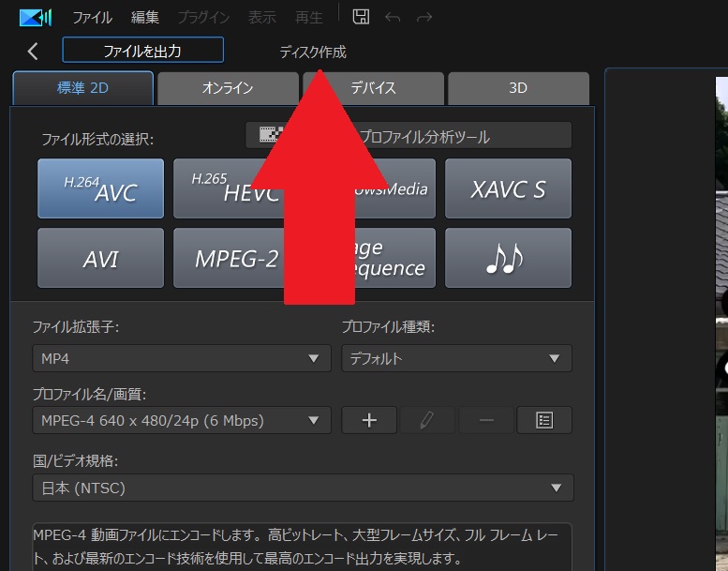
Task: Click the undo arrow icon
Action: click(x=393, y=18)
